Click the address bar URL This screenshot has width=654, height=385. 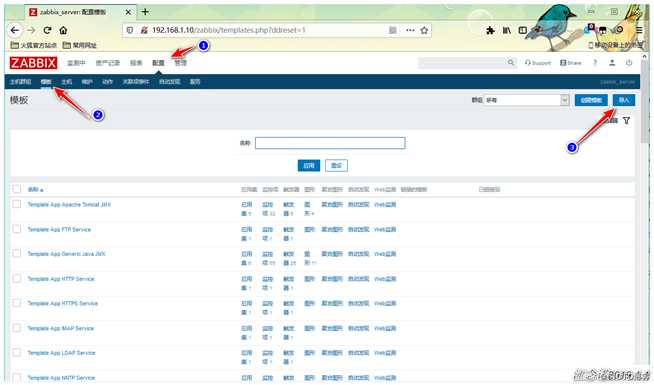tap(229, 30)
